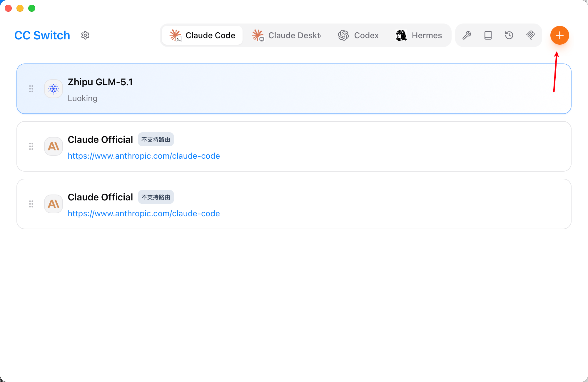Open the anthropic.com link on the last Claude Official card
The width and height of the screenshot is (588, 382).
(144, 213)
